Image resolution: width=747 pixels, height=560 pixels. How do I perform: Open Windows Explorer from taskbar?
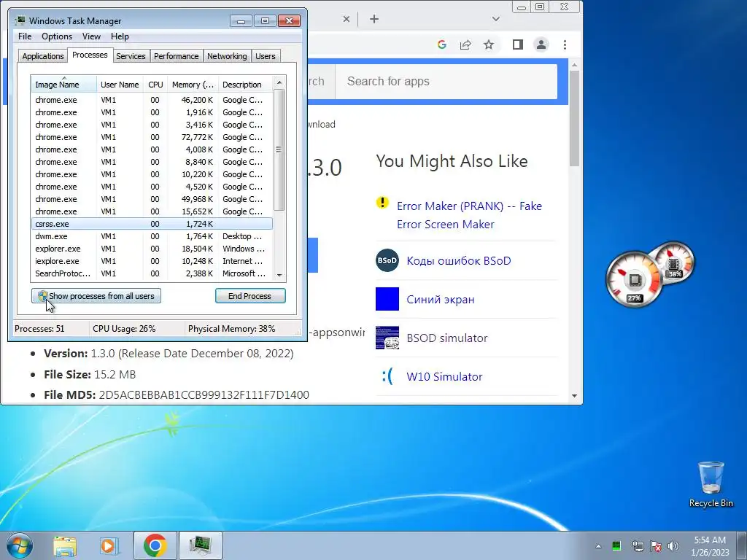pos(65,545)
